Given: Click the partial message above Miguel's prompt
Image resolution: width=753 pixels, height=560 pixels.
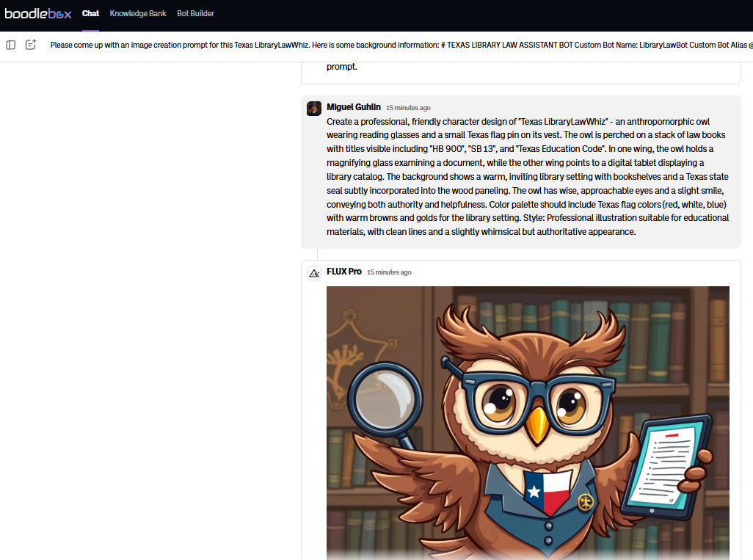Looking at the screenshot, I should [x=342, y=67].
